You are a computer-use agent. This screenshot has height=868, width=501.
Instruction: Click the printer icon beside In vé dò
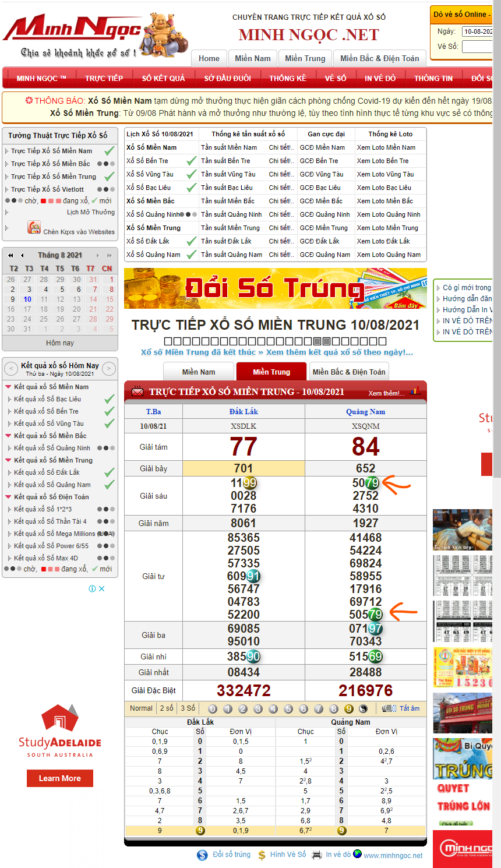pyautogui.click(x=317, y=855)
